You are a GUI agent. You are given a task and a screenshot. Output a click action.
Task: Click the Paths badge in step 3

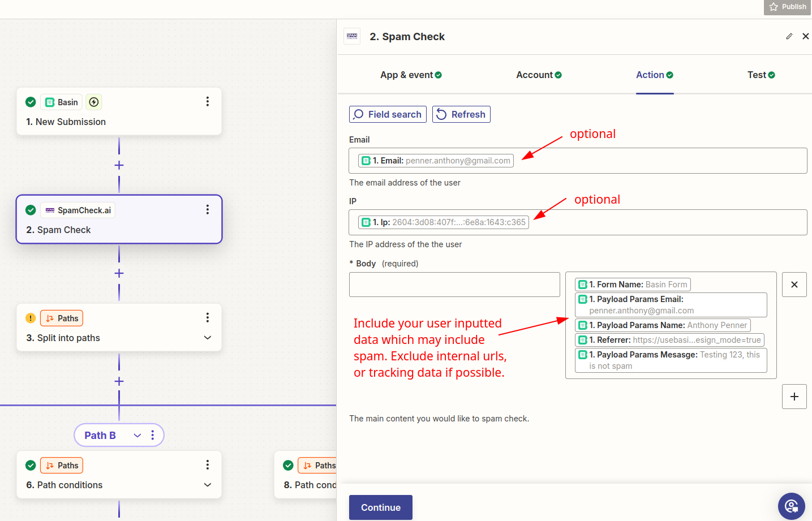[x=62, y=318]
